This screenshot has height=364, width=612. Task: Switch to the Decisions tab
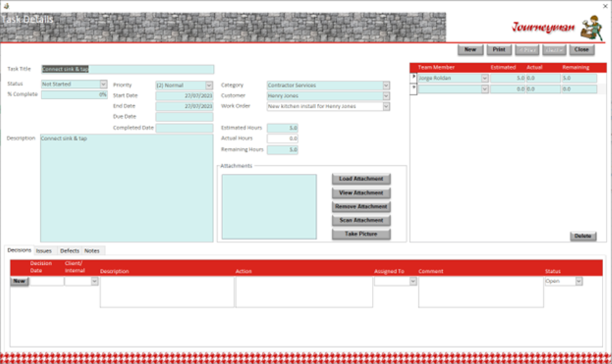pyautogui.click(x=19, y=250)
